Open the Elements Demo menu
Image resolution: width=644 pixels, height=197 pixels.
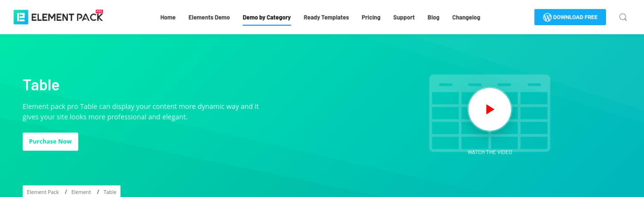pyautogui.click(x=209, y=18)
